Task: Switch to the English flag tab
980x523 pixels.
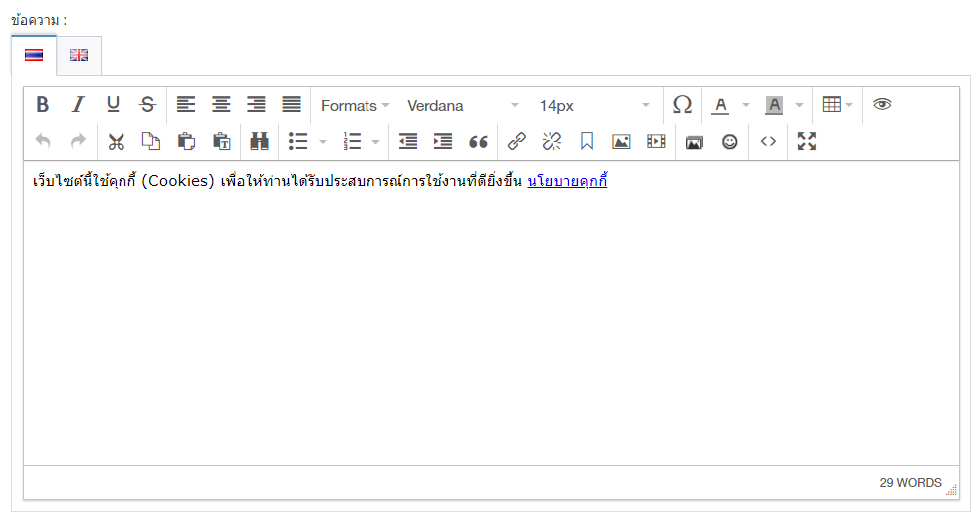Action: pos(79,55)
